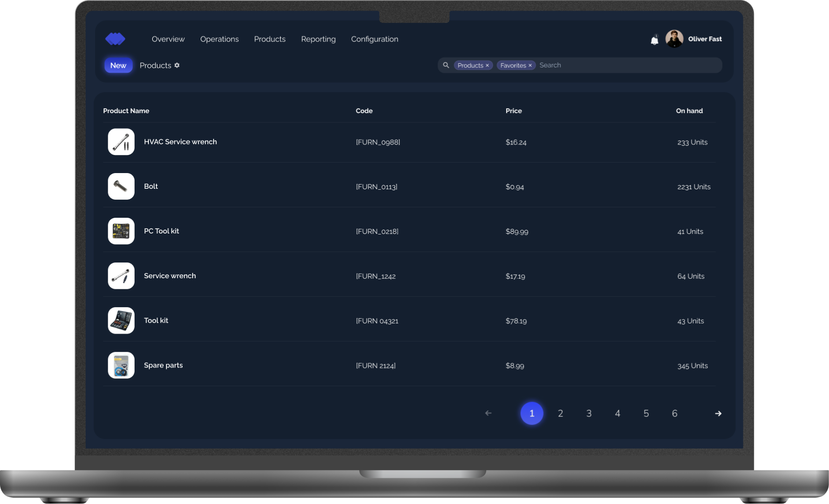Click the magnifier search icon
The image size is (829, 504).
coord(446,65)
